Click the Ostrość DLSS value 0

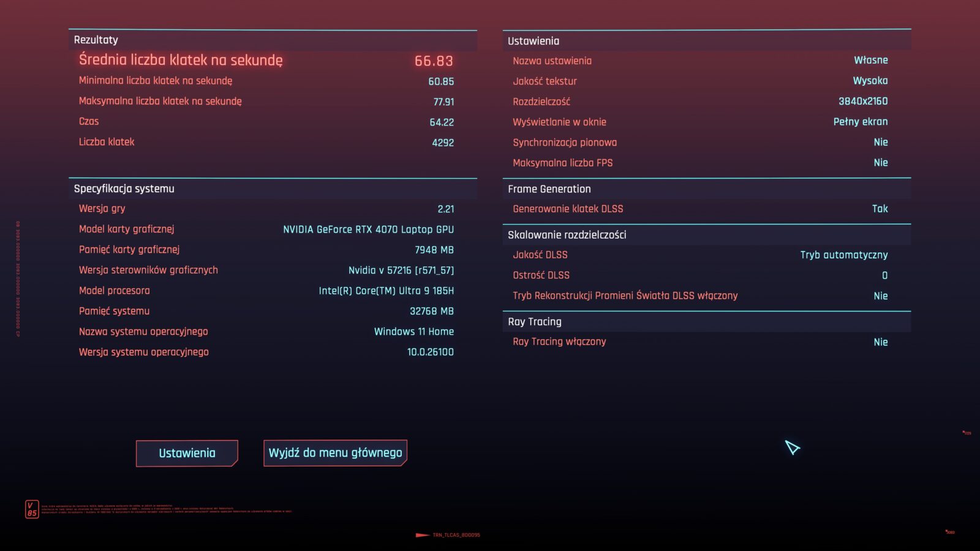(x=884, y=275)
